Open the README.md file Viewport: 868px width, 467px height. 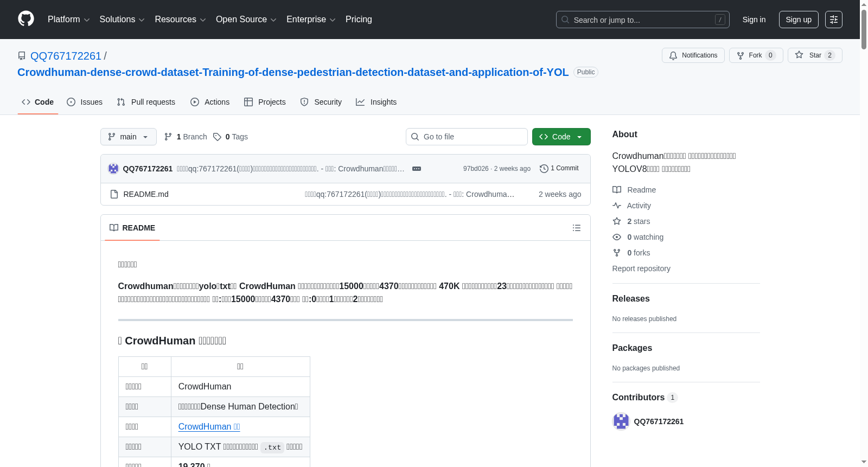pos(146,194)
